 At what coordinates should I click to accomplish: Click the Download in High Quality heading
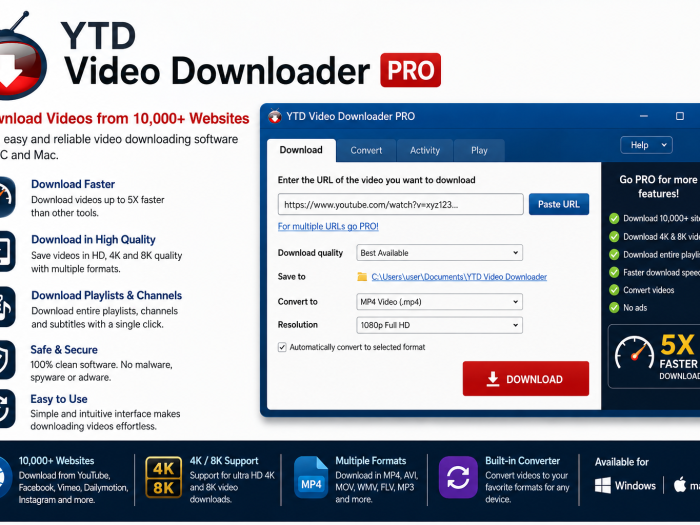pos(93,240)
